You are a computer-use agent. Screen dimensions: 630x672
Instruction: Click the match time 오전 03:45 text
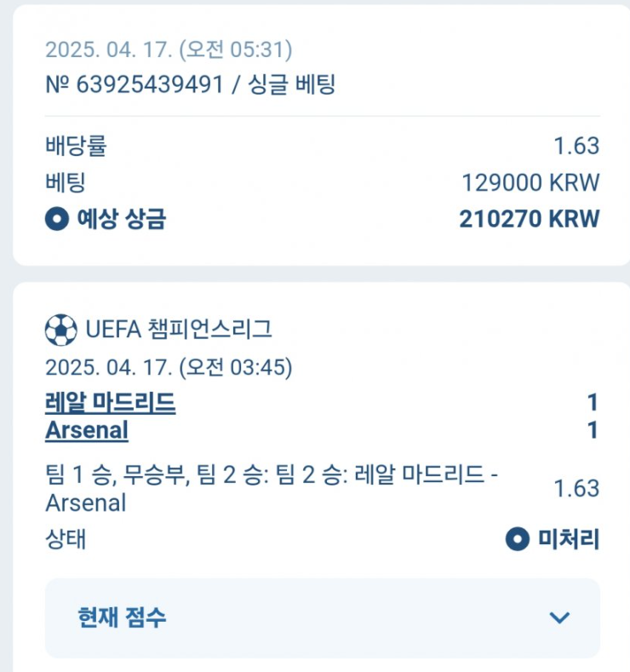pos(169,367)
